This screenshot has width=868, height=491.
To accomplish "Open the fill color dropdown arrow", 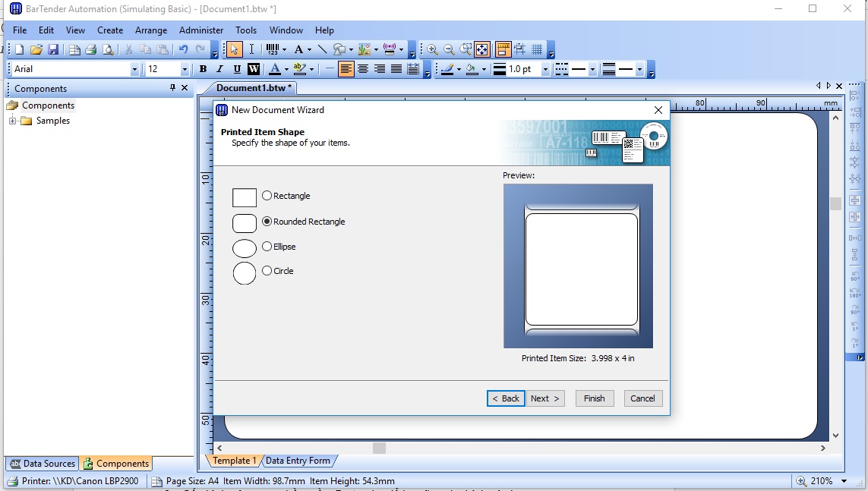I will pos(485,70).
